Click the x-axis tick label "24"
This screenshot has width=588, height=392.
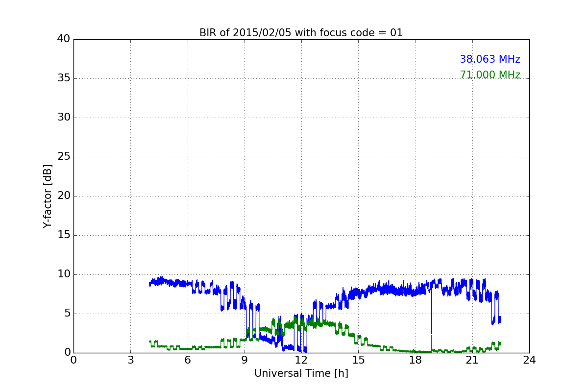529,360
